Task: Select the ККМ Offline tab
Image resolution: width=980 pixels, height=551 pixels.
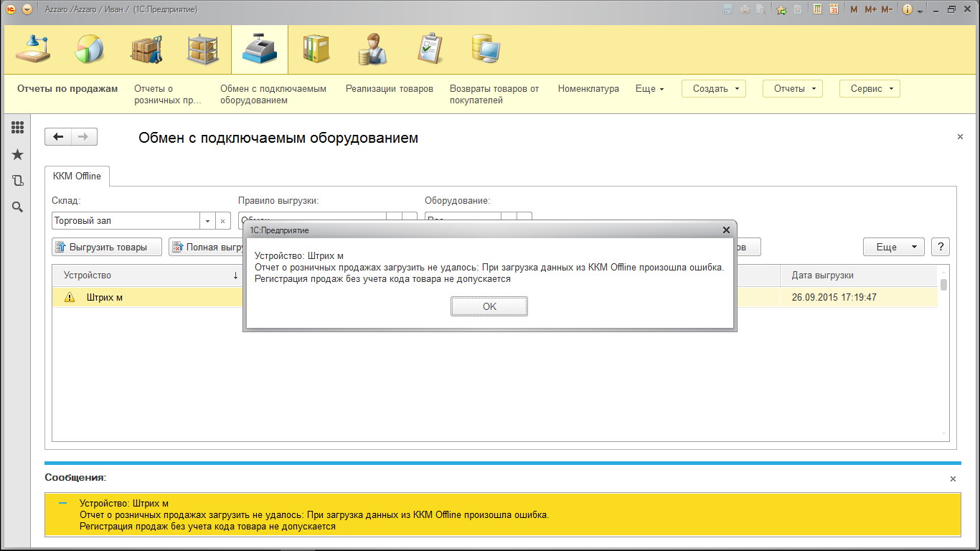Action: tap(77, 176)
